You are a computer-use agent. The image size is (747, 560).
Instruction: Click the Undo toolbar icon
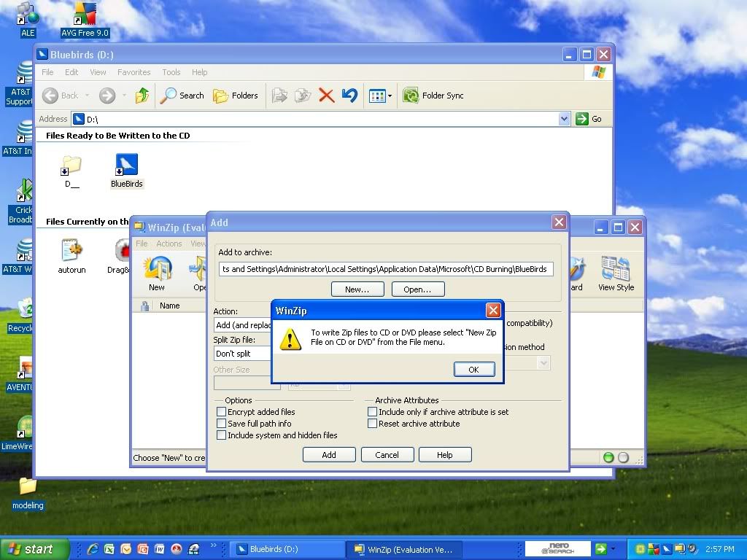(349, 96)
